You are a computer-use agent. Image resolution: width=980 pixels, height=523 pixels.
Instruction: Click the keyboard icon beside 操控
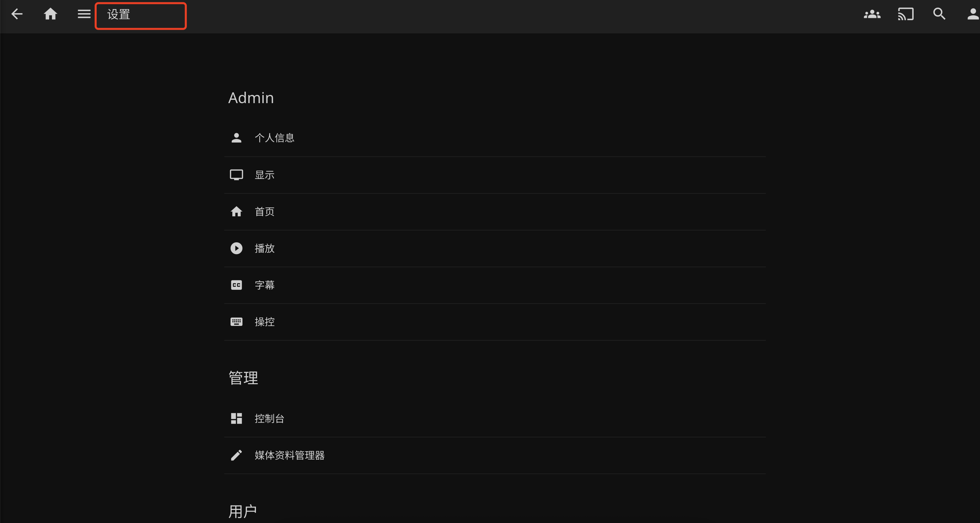coord(236,321)
